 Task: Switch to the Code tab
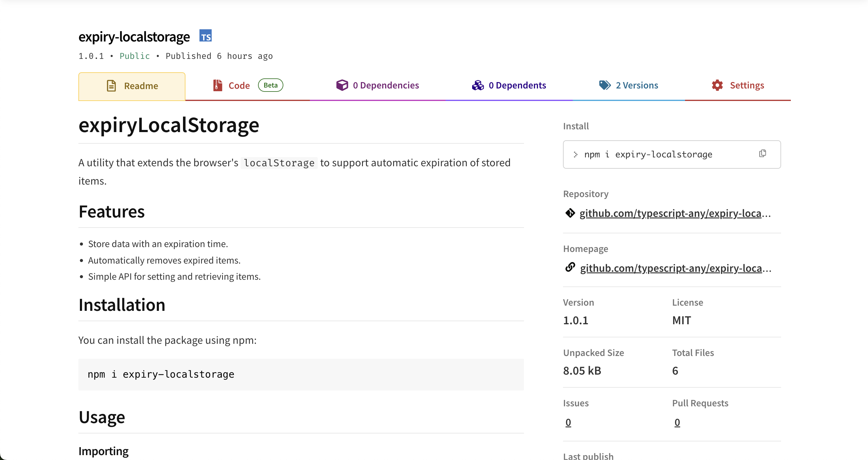click(248, 86)
